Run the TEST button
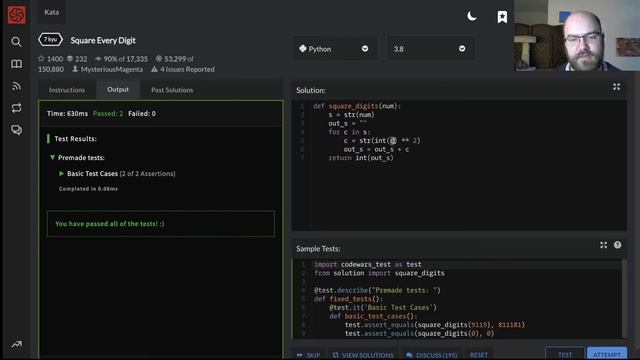This screenshot has width=640, height=360. click(565, 354)
